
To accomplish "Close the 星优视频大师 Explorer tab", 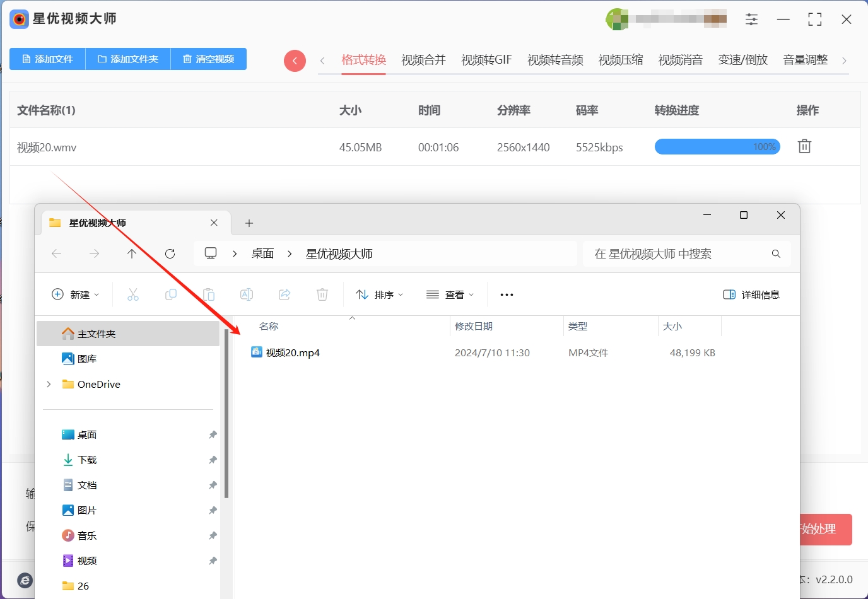I will click(x=214, y=223).
